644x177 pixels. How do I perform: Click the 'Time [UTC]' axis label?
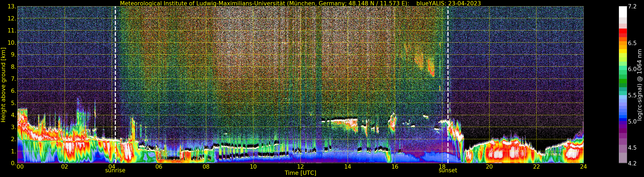pyautogui.click(x=300, y=173)
